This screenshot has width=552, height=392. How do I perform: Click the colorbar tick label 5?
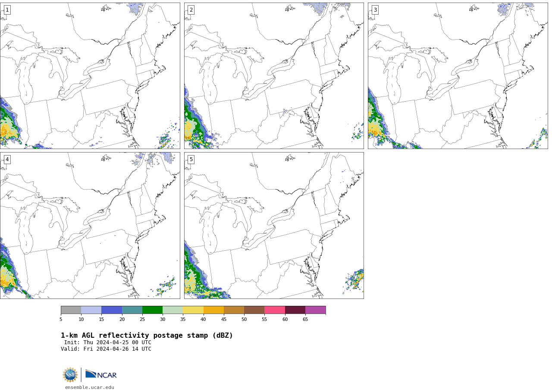pos(61,320)
